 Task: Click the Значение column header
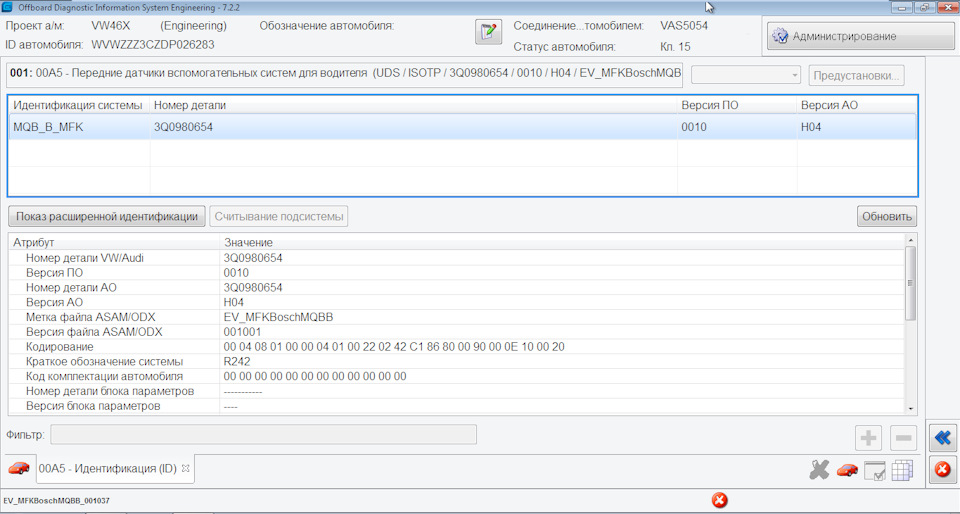pos(561,242)
